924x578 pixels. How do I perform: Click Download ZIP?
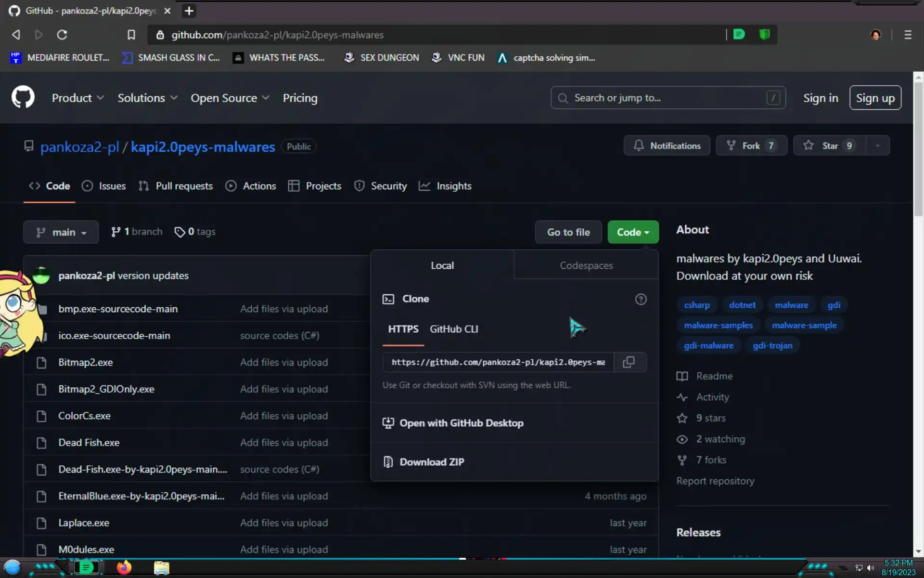point(431,462)
